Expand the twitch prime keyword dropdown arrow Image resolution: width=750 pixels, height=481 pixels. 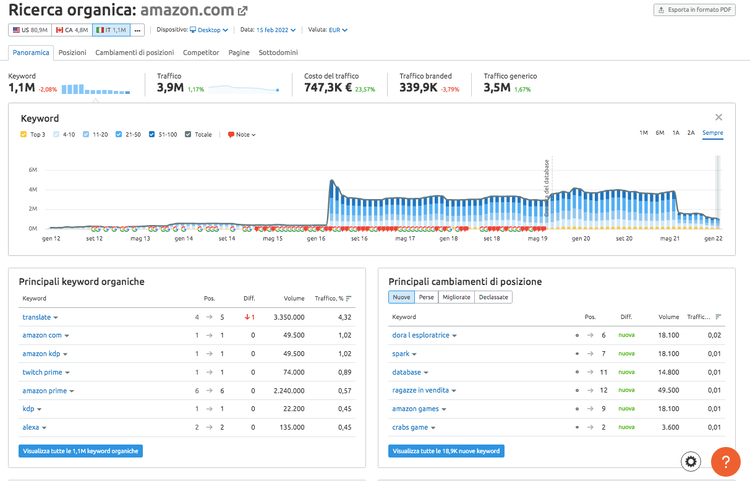coord(67,373)
